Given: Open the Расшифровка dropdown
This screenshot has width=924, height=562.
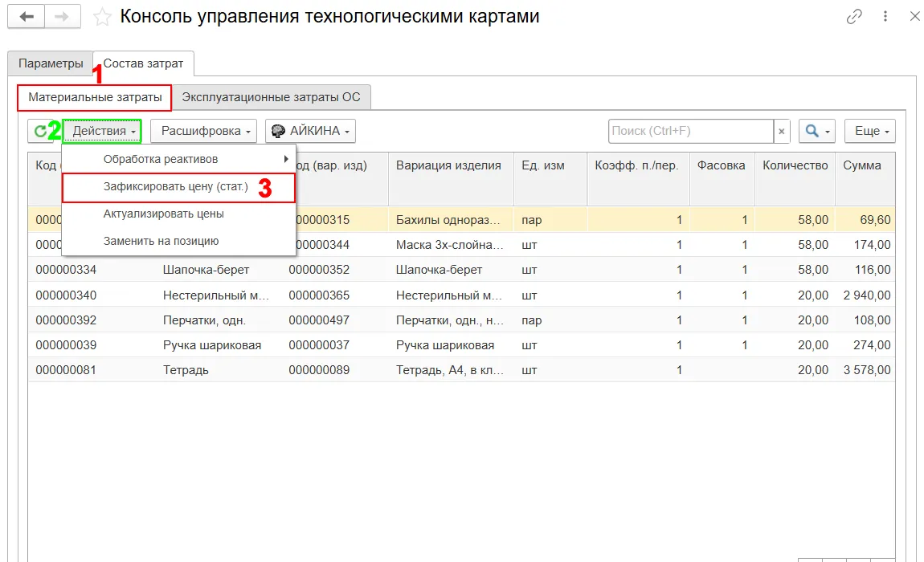Looking at the screenshot, I should pyautogui.click(x=204, y=131).
